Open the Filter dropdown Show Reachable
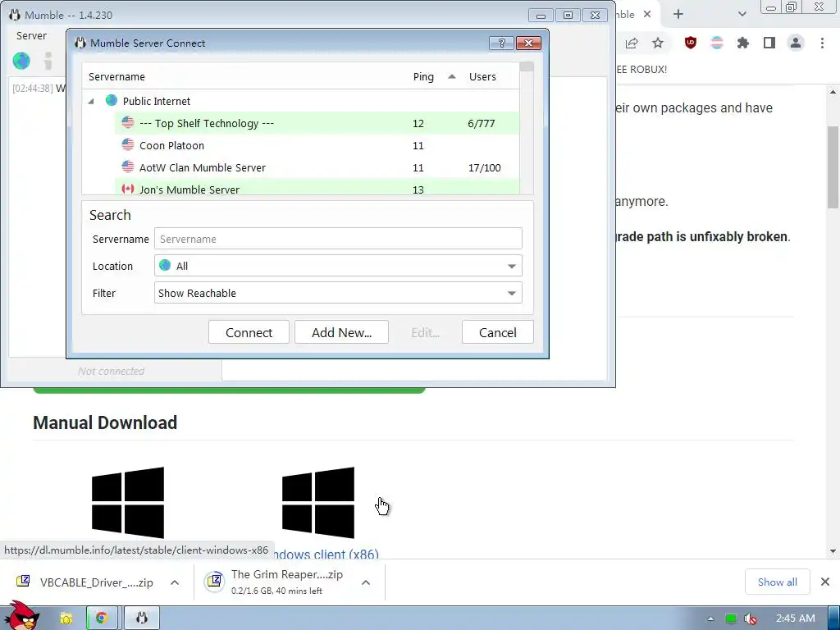The width and height of the screenshot is (840, 630). click(338, 293)
